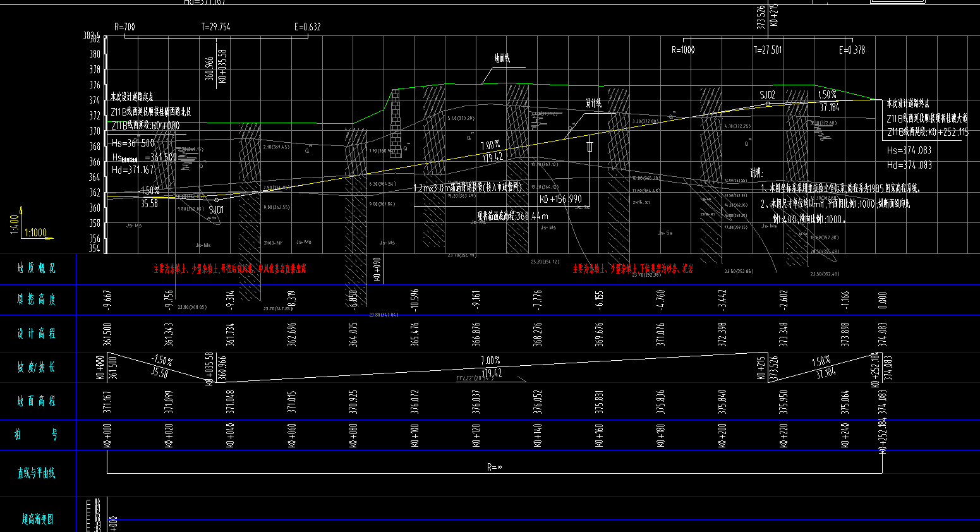Image resolution: width=980 pixels, height=532 pixels.
Task: Click the brick-pattern retaining wall symbol
Action: click(x=396, y=123)
